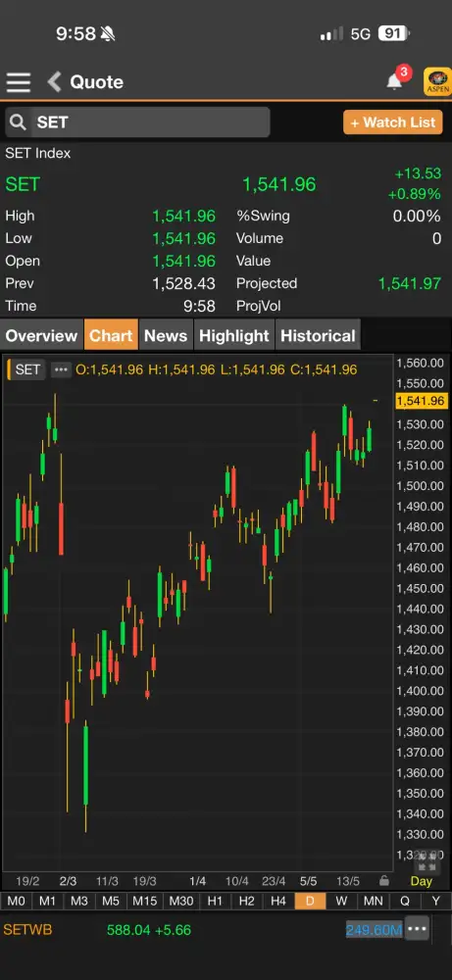Add SET to Watch List
Image resolution: width=452 pixels, height=980 pixels.
[x=392, y=122]
